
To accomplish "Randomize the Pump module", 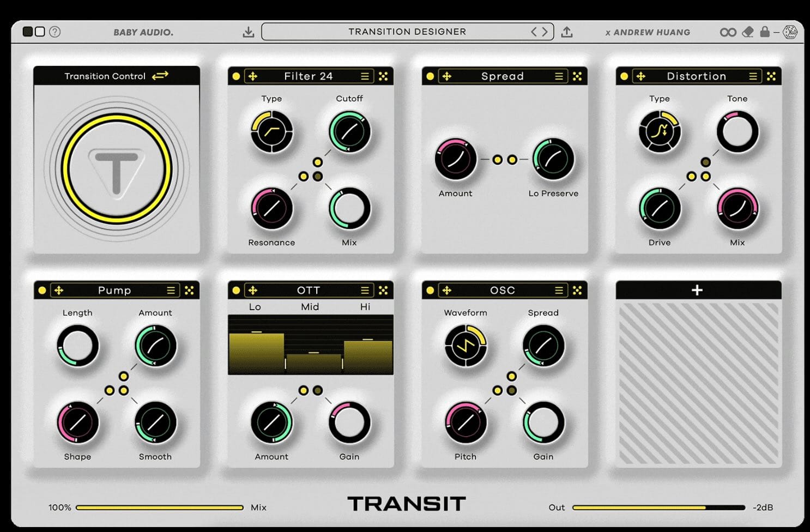I will [x=189, y=291].
